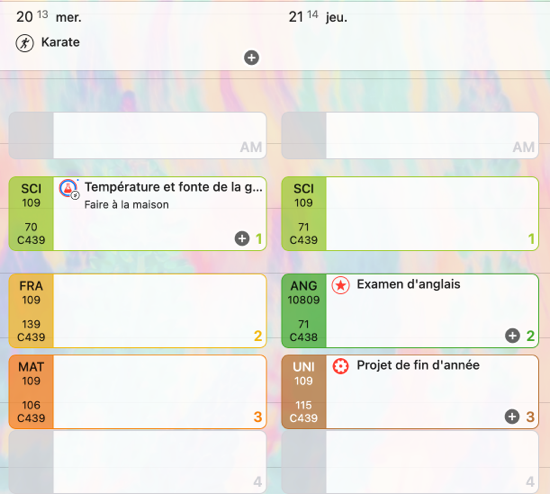Open the Température et fonte task
550x494 pixels.
(x=173, y=187)
